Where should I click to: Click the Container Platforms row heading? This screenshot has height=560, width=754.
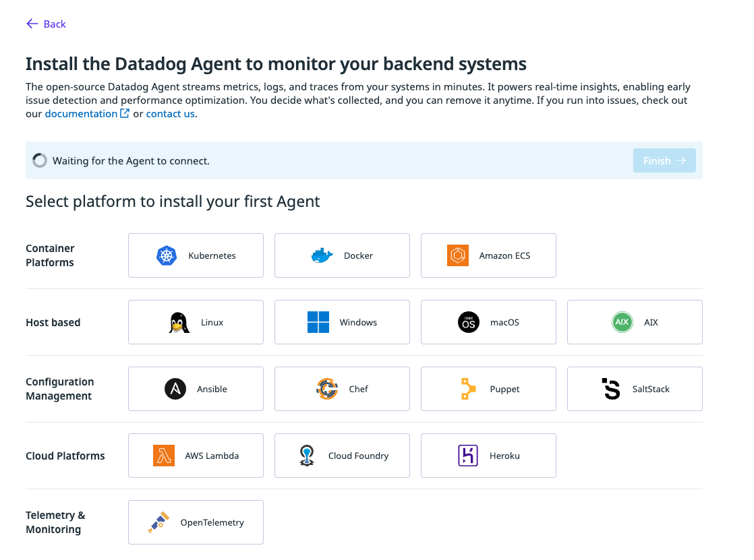[x=50, y=255]
